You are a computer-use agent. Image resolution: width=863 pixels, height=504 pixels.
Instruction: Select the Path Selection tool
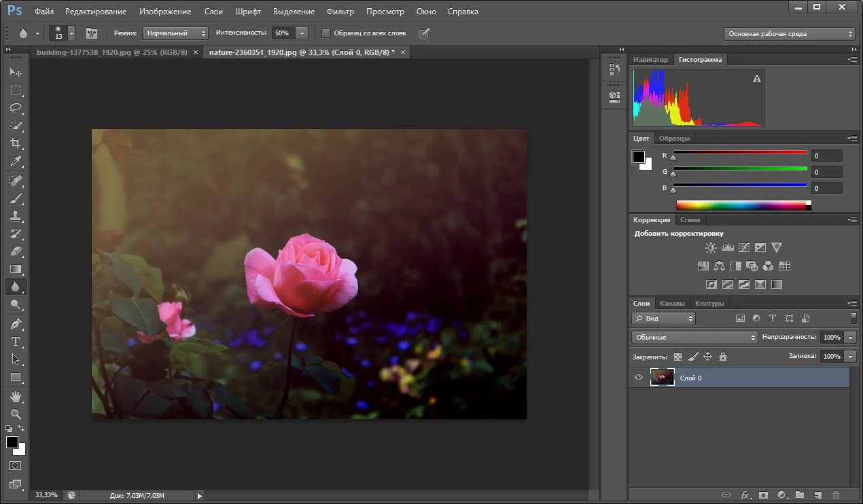16,359
